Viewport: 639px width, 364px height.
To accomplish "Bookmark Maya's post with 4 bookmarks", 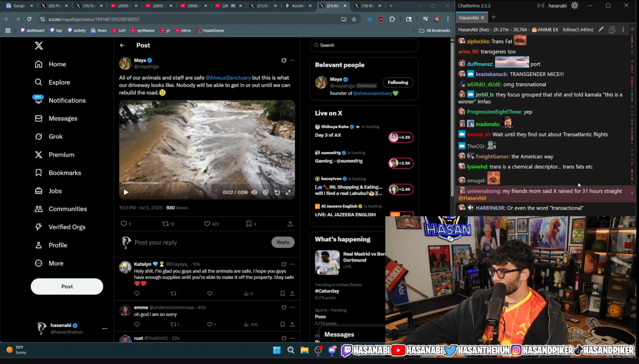I will 251,224.
